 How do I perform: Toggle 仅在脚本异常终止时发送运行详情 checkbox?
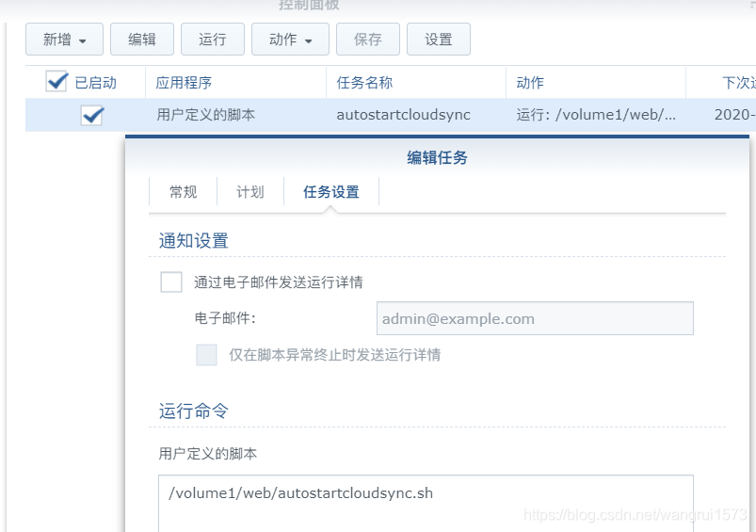(206, 355)
